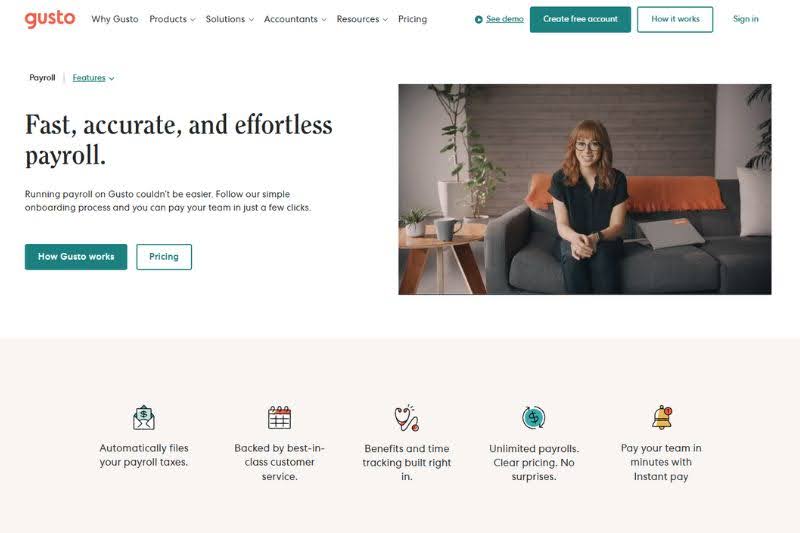Click the How Gusto works button
This screenshot has width=800, height=533.
tap(76, 257)
